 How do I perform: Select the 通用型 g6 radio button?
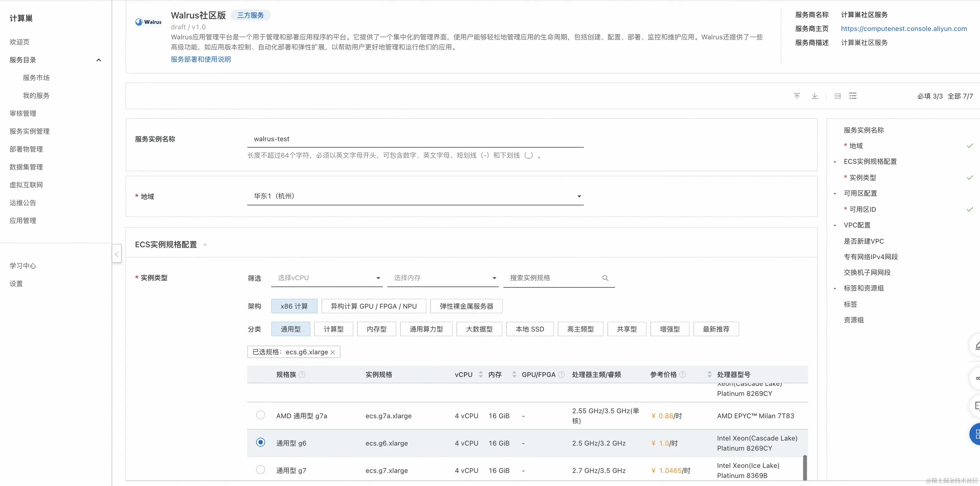[261, 442]
